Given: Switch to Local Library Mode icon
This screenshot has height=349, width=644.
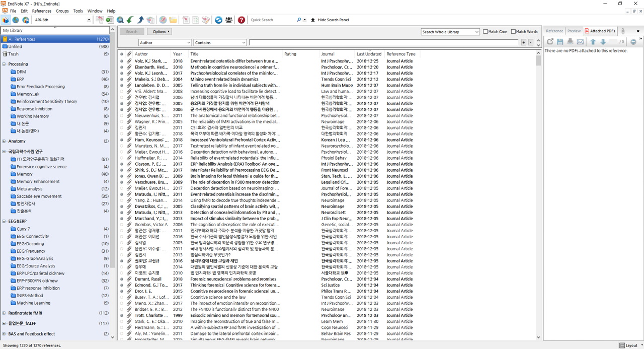Looking at the screenshot, I should tap(6, 20).
